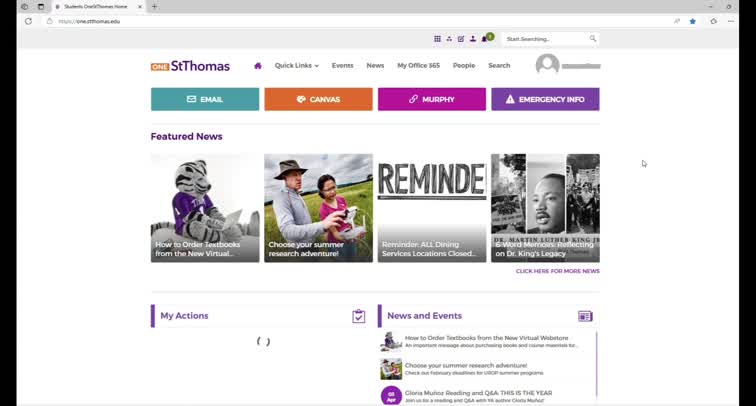
Task: Click the browser favorites star icon
Action: tap(692, 21)
